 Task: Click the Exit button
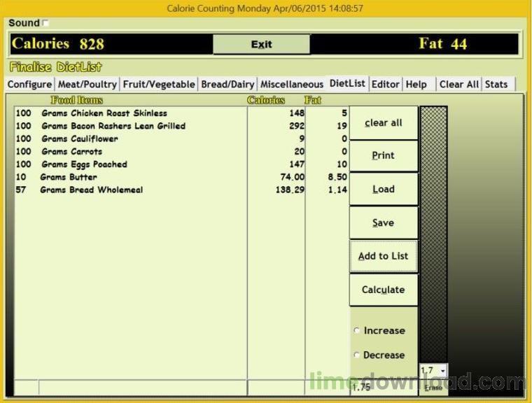(261, 44)
